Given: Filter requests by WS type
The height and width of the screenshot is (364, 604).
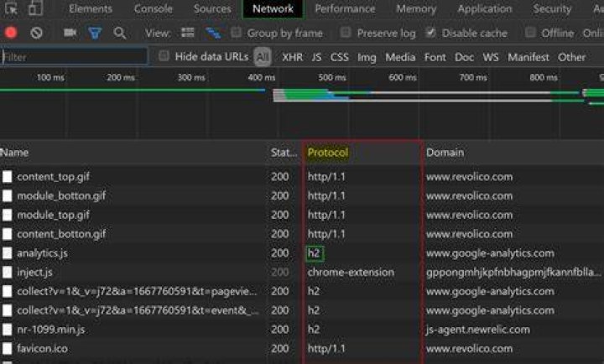Looking at the screenshot, I should (491, 57).
